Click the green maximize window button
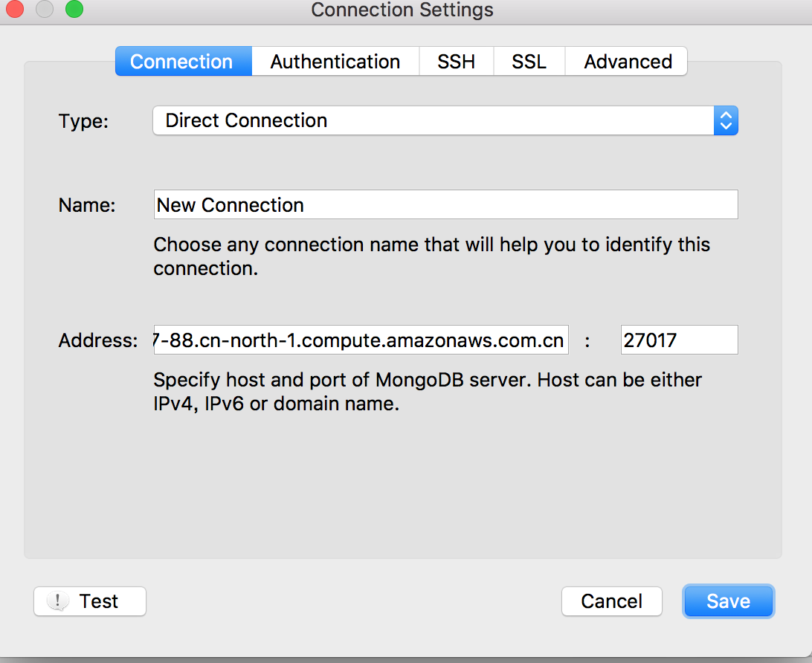Screen dimensions: 812x663 [74, 10]
